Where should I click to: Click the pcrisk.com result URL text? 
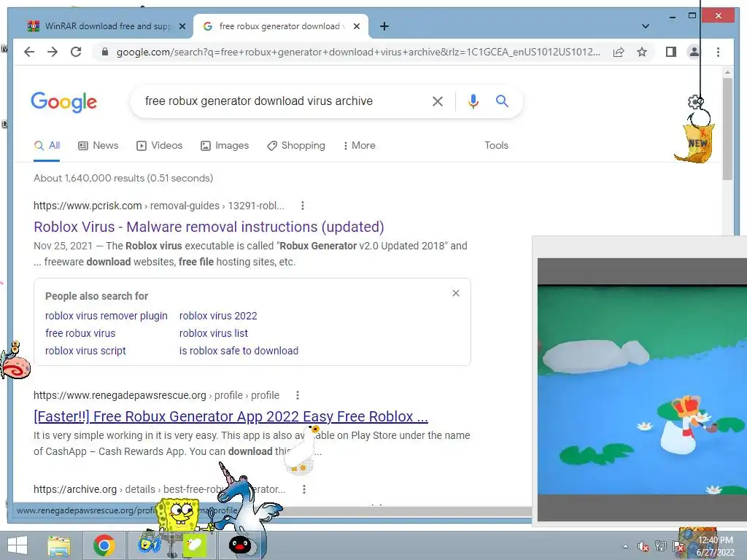[x=158, y=206]
